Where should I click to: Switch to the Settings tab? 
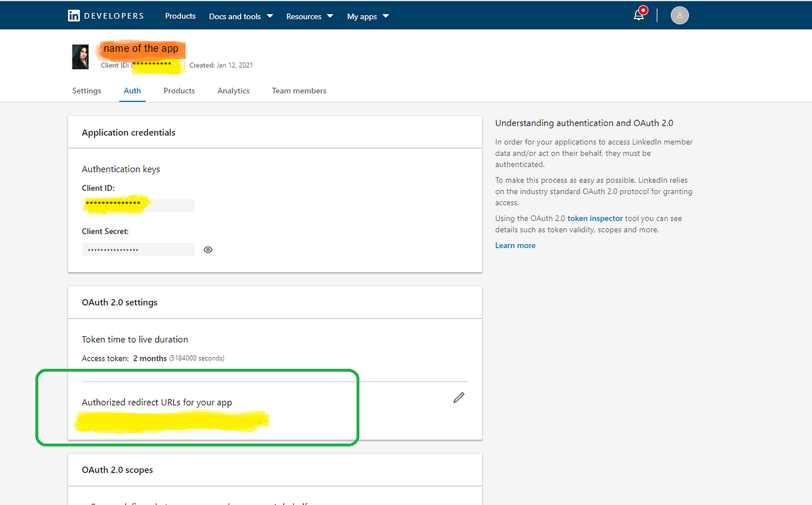click(x=86, y=90)
